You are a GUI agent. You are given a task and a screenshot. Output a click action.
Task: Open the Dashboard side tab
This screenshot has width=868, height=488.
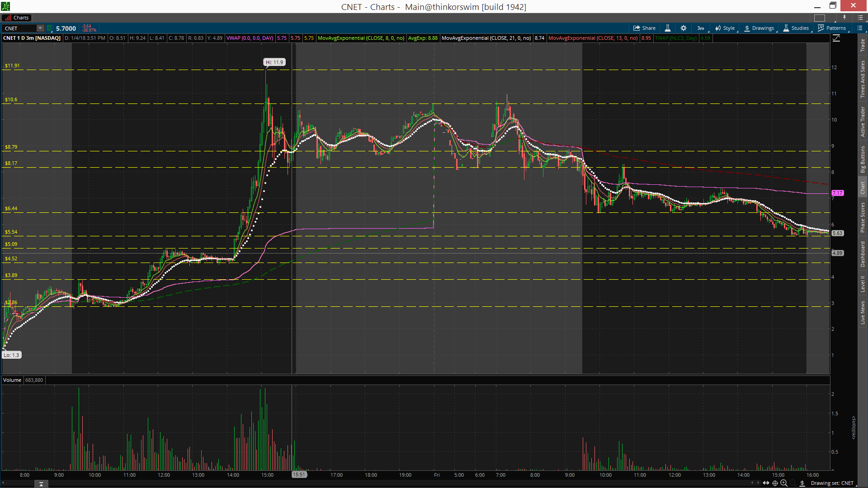click(x=863, y=254)
